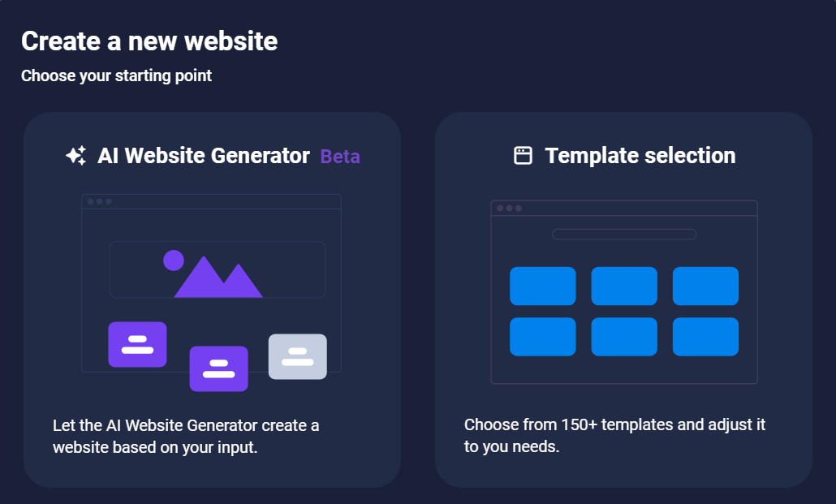Click the Create a new website heading
Image resolution: width=836 pixels, height=504 pixels.
click(149, 41)
